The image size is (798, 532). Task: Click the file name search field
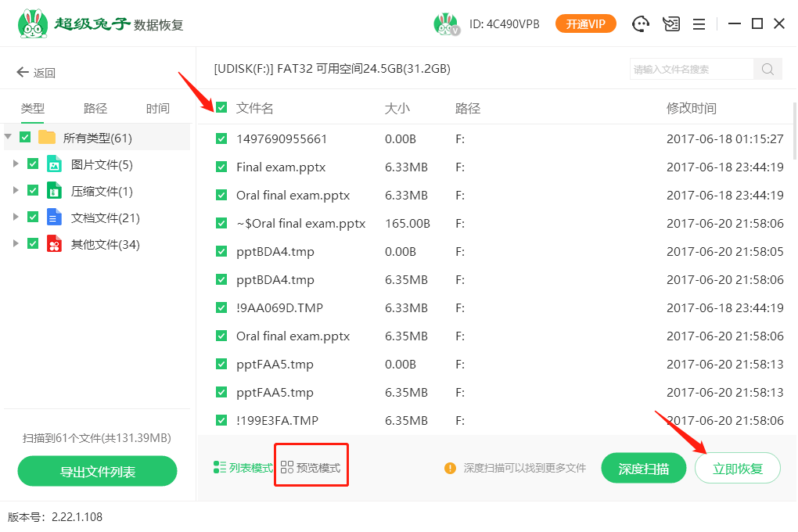pos(691,69)
